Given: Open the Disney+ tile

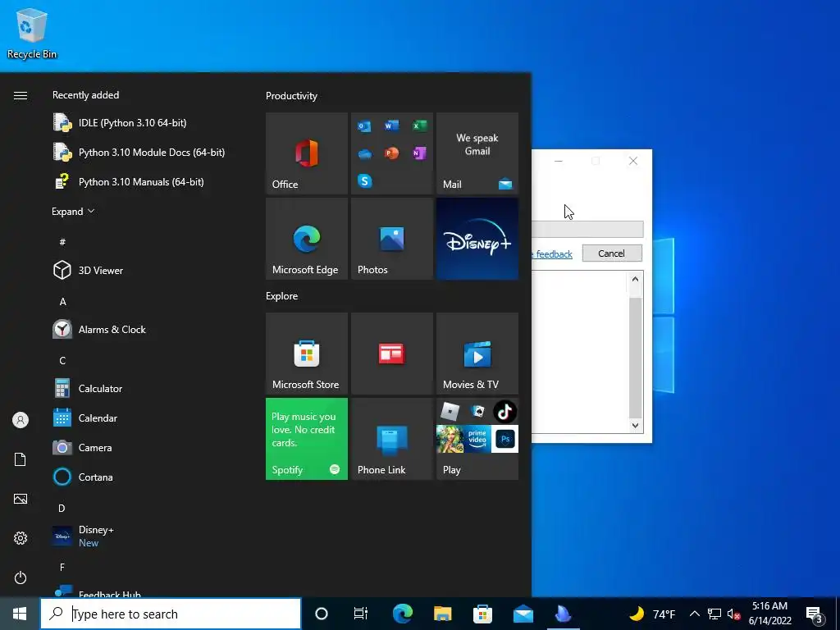Looking at the screenshot, I should (x=477, y=239).
